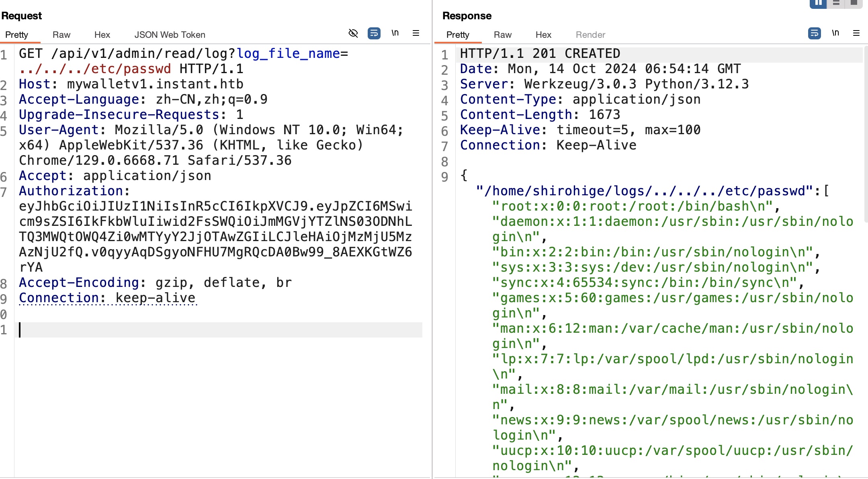Open the JSON Web Token tab
The height and width of the screenshot is (479, 868).
[x=170, y=35]
